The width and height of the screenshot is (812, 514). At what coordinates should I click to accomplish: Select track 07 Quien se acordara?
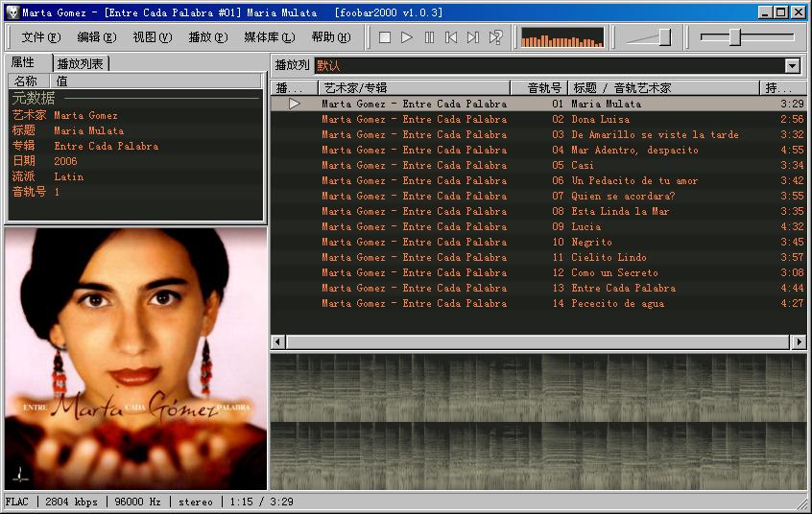(x=538, y=196)
